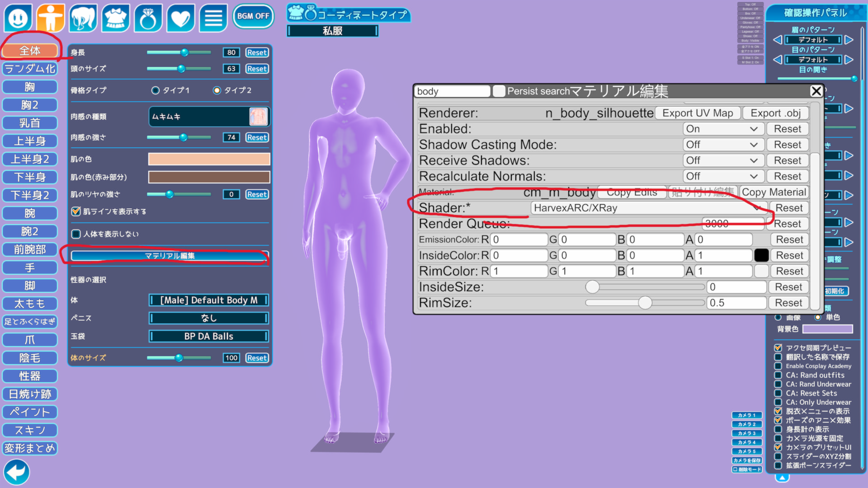Click the 肉感の強さ slider handle
Screen dimensions: 868x488
[x=183, y=137]
